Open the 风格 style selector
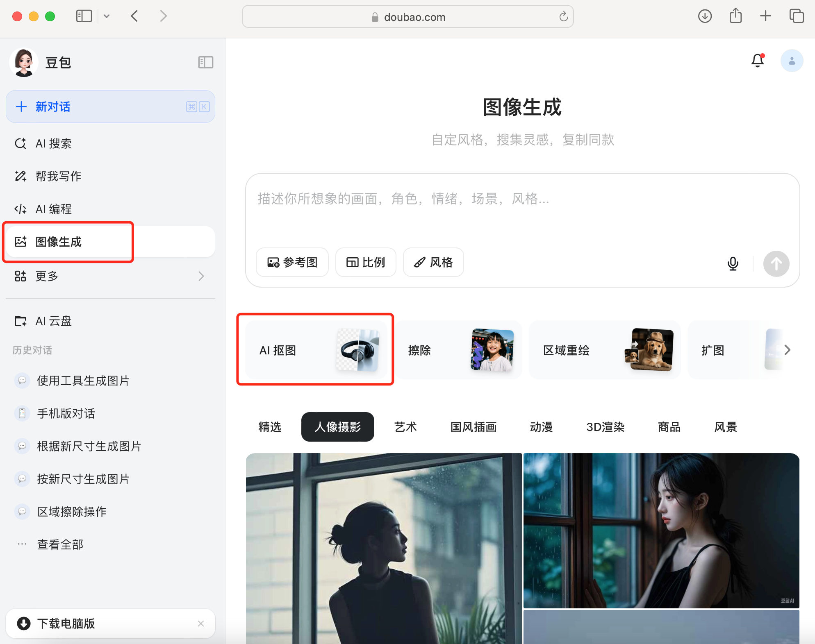This screenshot has width=815, height=644. (433, 262)
